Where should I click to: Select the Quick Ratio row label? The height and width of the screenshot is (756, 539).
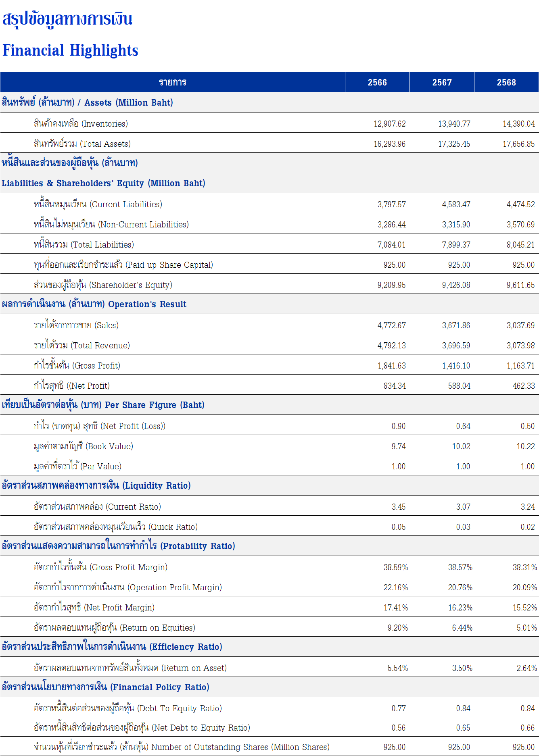coord(116,527)
